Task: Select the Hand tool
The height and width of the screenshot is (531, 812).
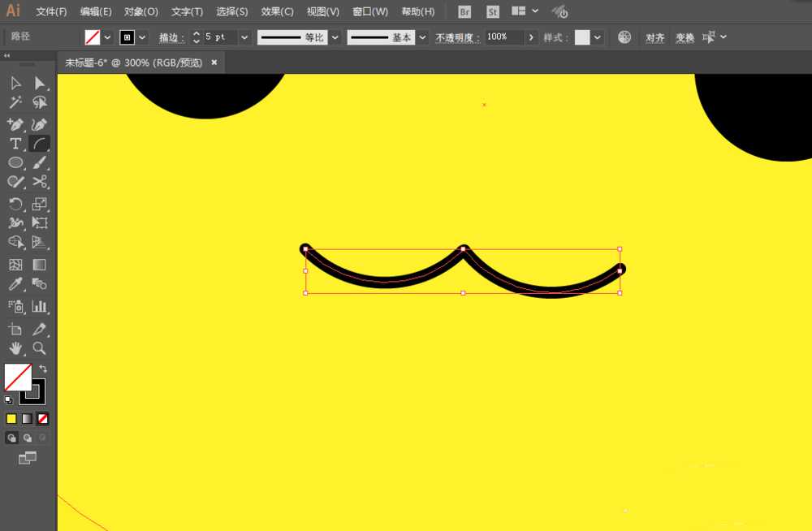Action: pos(15,348)
